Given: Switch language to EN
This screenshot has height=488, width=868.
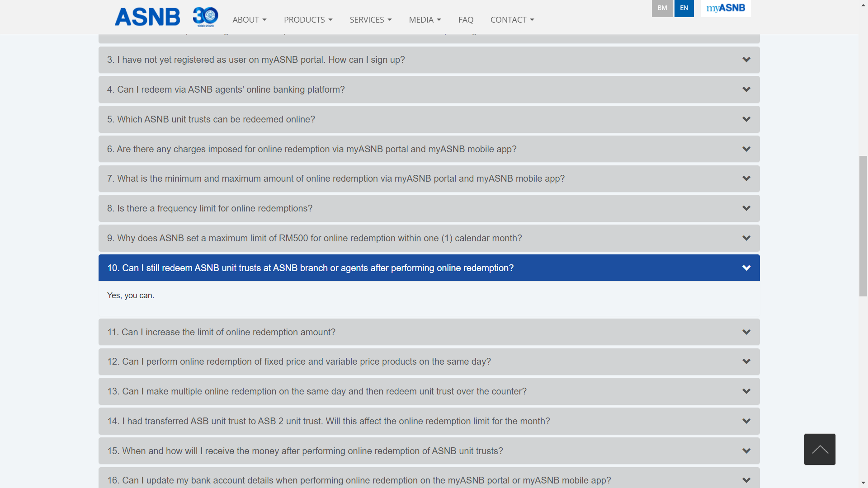Looking at the screenshot, I should click(684, 8).
